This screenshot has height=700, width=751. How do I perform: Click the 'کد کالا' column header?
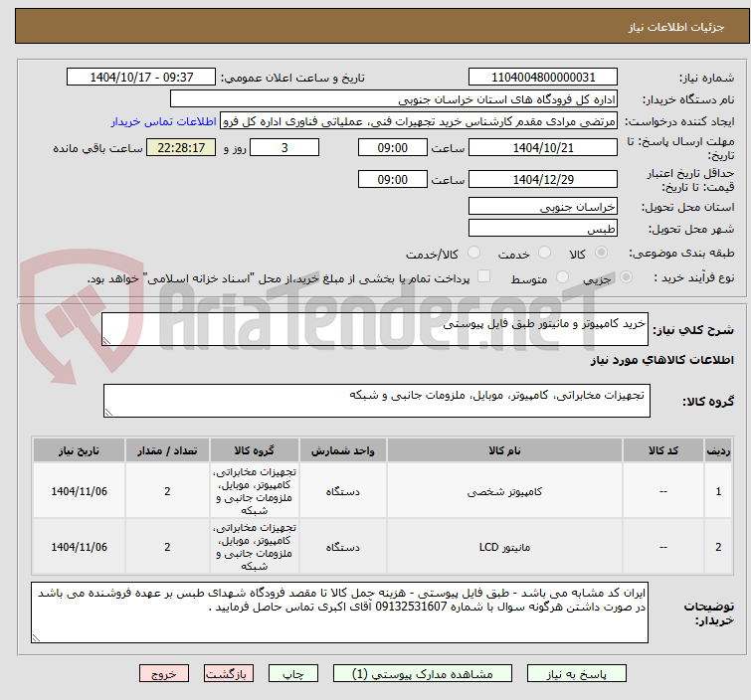[662, 450]
